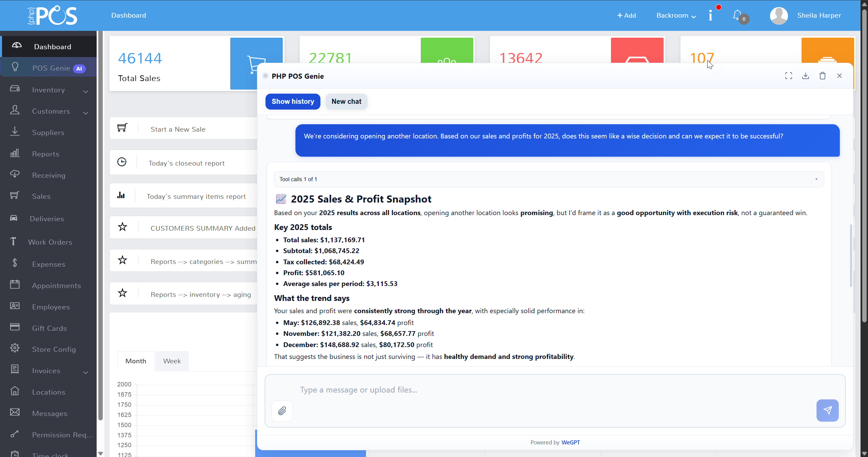
Task: Click the fullscreen icon in PHP POS Genie dialog
Action: click(789, 76)
